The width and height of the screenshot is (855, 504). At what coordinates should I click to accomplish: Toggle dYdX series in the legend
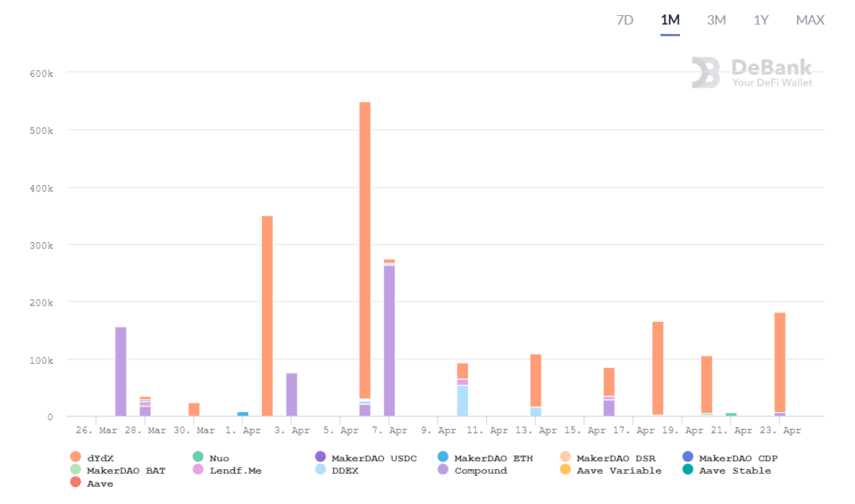[x=100, y=458]
